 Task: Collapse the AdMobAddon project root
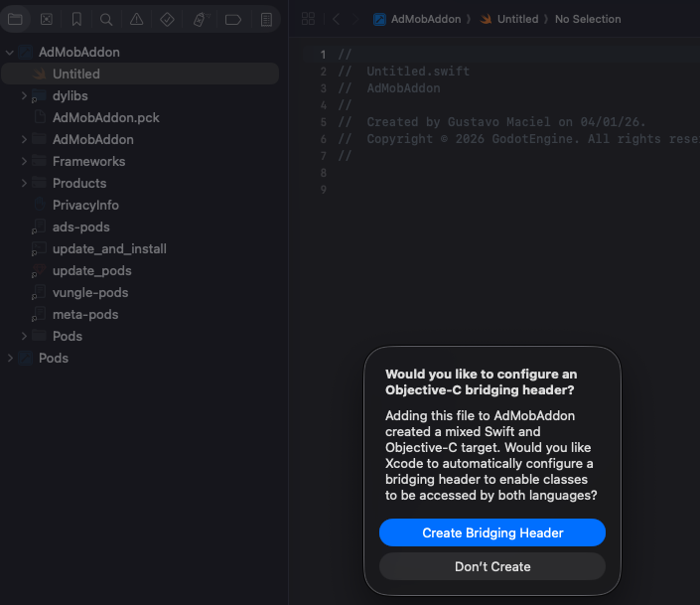pyautogui.click(x=10, y=52)
